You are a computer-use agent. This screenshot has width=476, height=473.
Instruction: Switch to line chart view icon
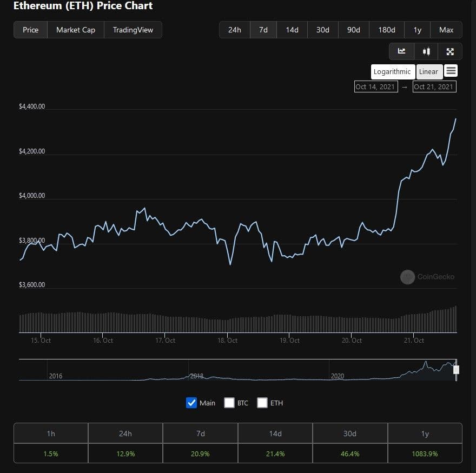coord(401,51)
